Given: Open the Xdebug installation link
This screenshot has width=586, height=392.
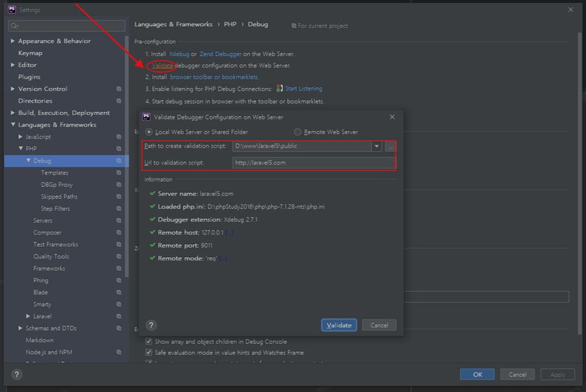Looking at the screenshot, I should pyautogui.click(x=179, y=54).
